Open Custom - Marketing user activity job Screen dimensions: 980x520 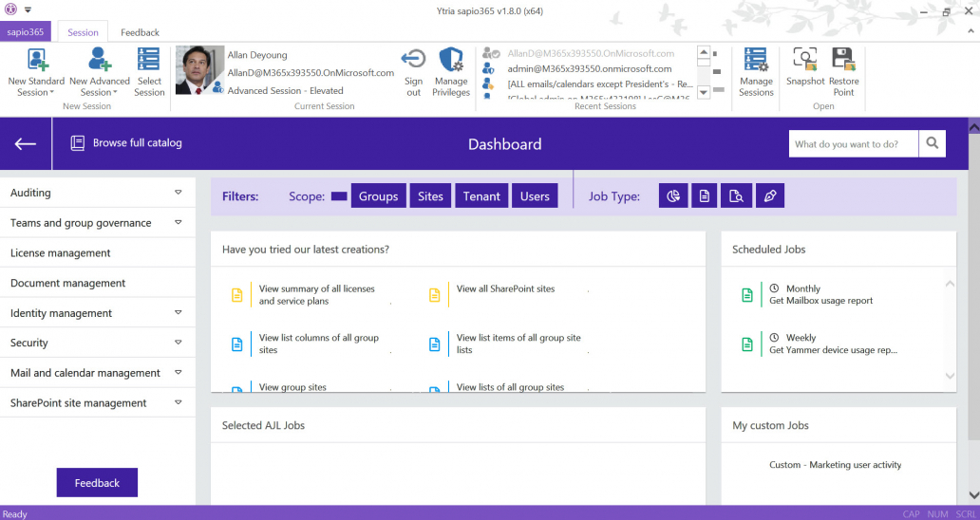tap(835, 464)
